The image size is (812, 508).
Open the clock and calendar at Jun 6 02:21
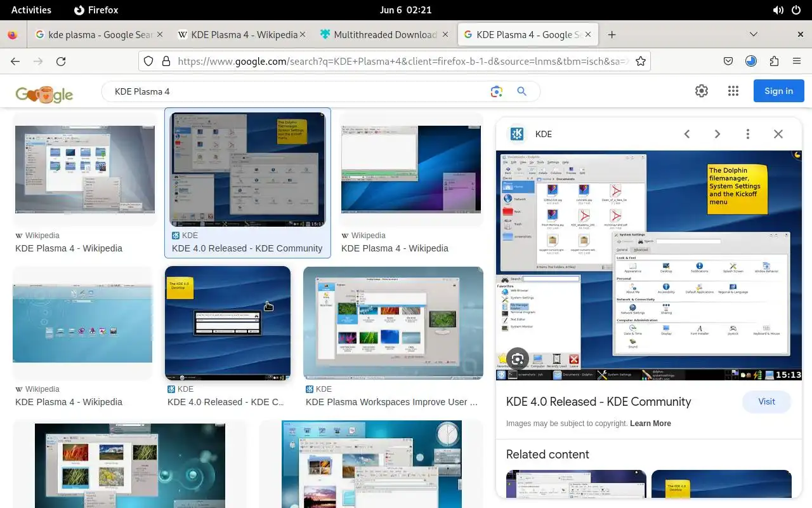405,10
